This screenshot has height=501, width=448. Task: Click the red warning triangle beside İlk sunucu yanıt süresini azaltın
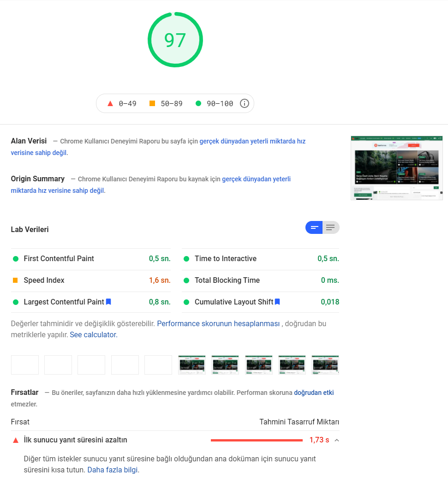15,440
